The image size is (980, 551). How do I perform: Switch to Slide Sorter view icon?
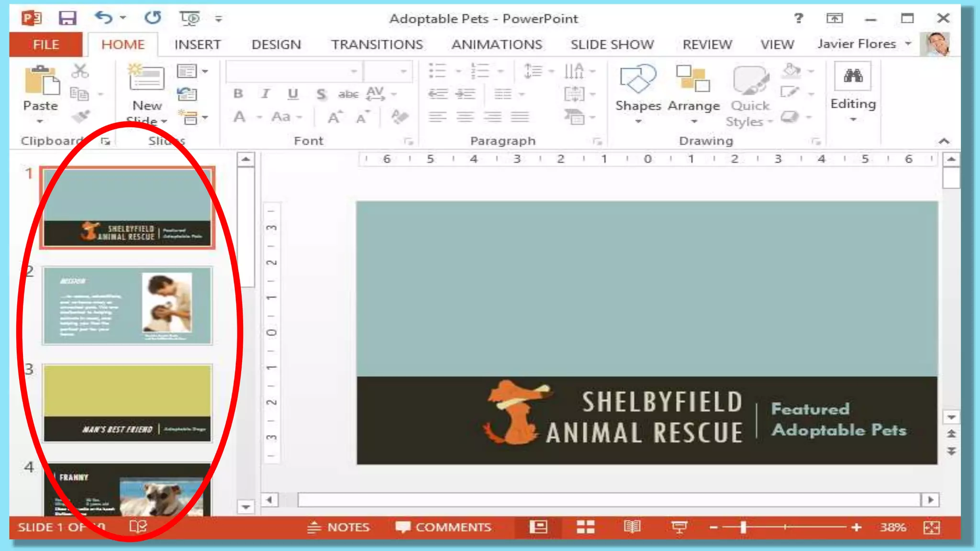click(585, 527)
